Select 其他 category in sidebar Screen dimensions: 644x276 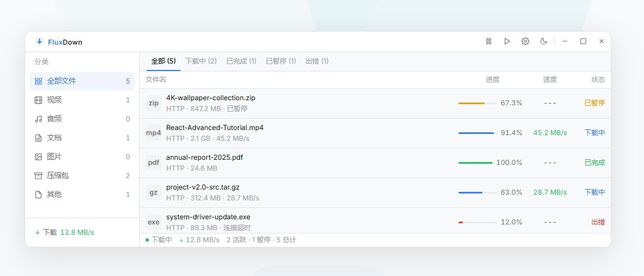click(82, 195)
